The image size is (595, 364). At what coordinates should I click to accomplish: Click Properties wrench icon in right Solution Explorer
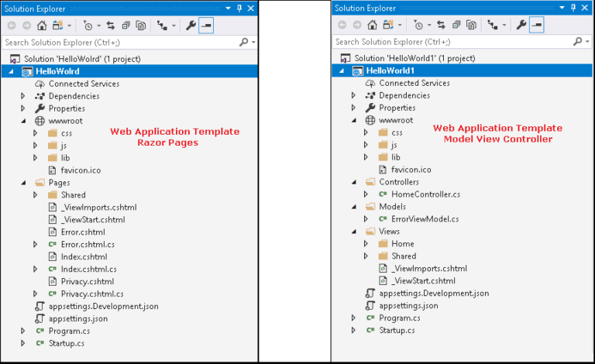click(x=521, y=26)
